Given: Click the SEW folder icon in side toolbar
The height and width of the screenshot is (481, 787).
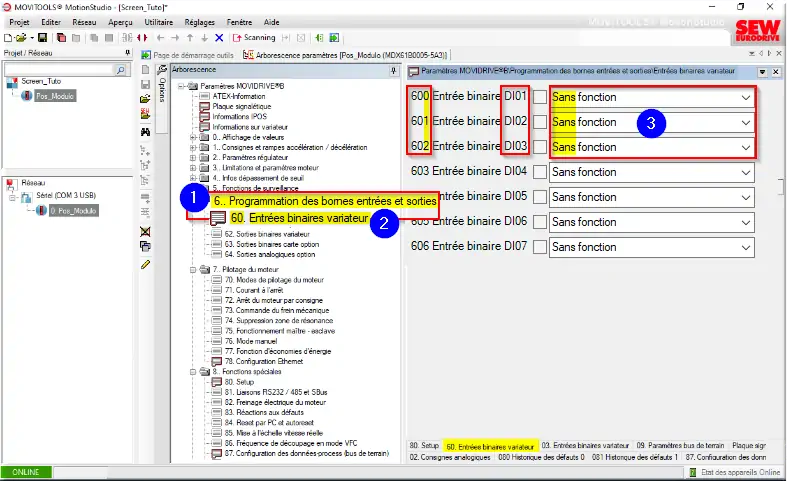Looking at the screenshot, I should tap(146, 113).
